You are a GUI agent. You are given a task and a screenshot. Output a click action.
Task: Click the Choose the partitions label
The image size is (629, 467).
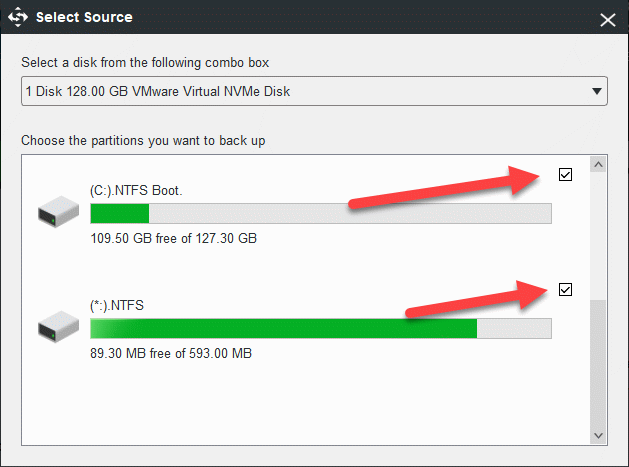click(143, 140)
